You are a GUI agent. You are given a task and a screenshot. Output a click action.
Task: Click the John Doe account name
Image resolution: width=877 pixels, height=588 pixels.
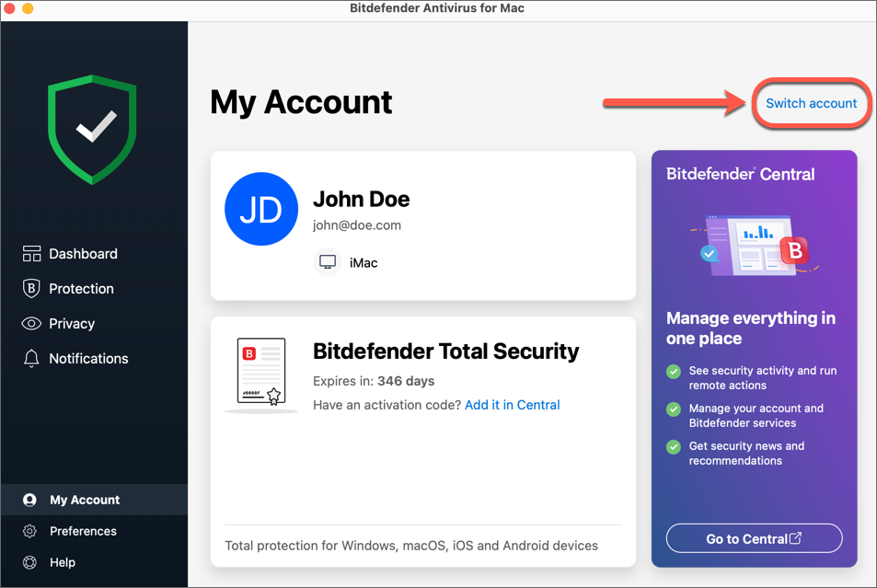(x=362, y=199)
